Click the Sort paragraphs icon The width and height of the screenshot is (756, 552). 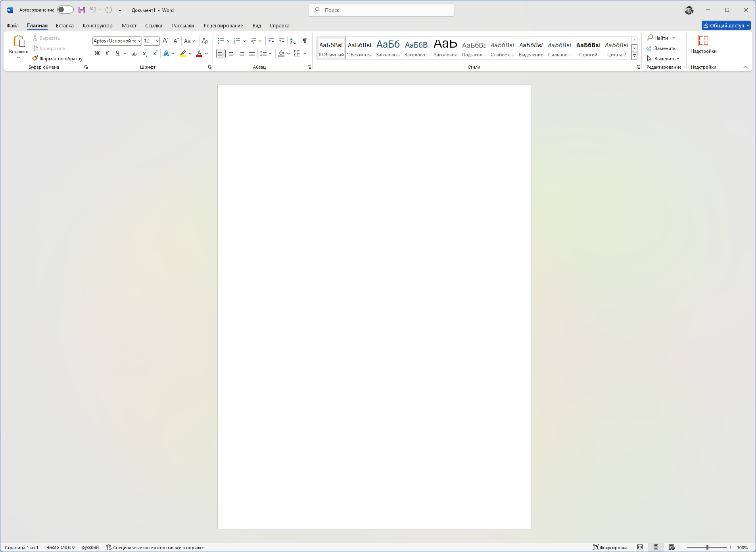[293, 41]
